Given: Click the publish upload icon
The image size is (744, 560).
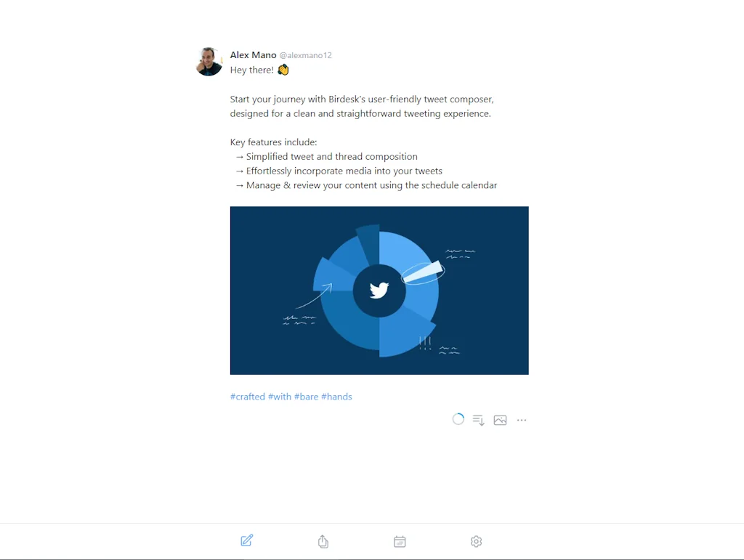Looking at the screenshot, I should pyautogui.click(x=323, y=540).
